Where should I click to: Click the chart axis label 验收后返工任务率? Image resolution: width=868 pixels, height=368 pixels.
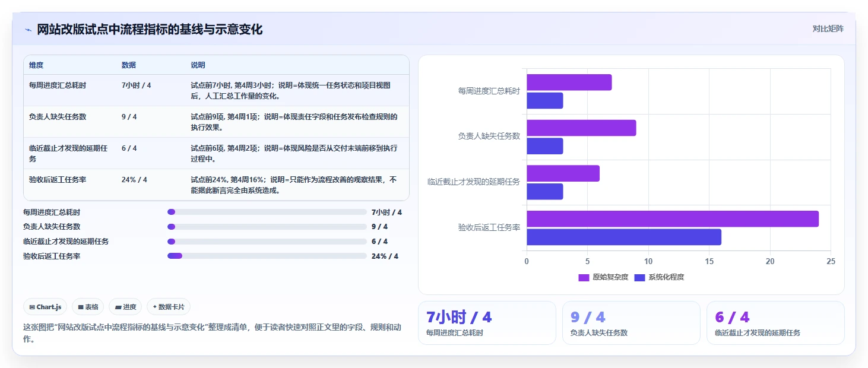click(x=489, y=227)
